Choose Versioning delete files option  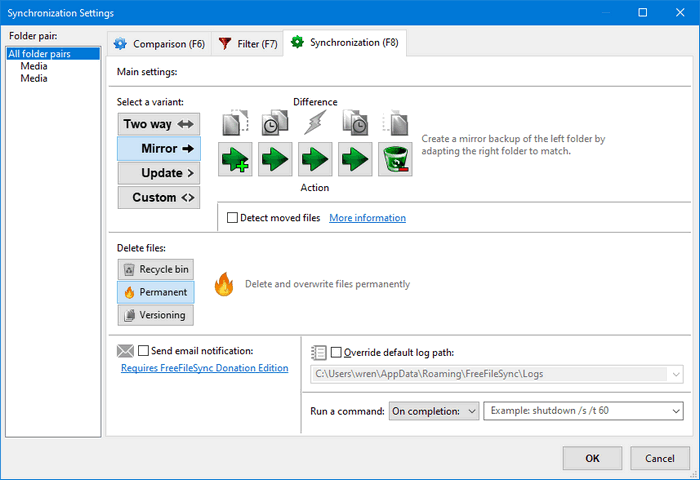pos(155,315)
